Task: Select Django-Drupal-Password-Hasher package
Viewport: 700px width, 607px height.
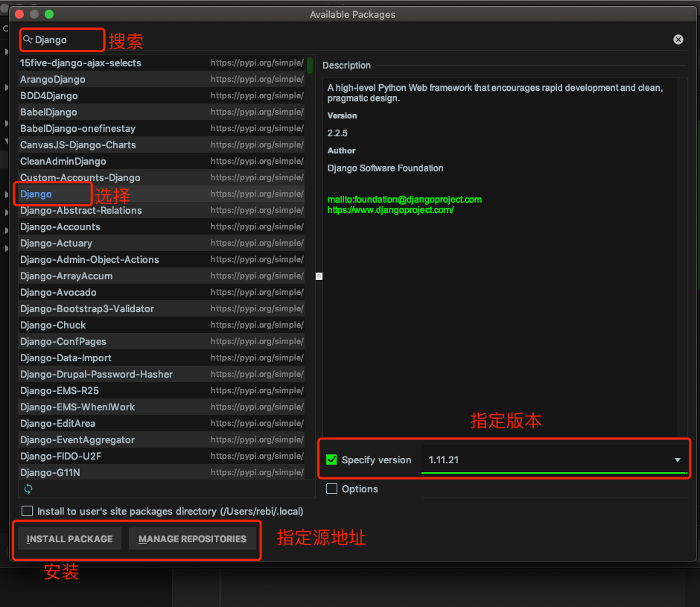Action: coord(162,374)
